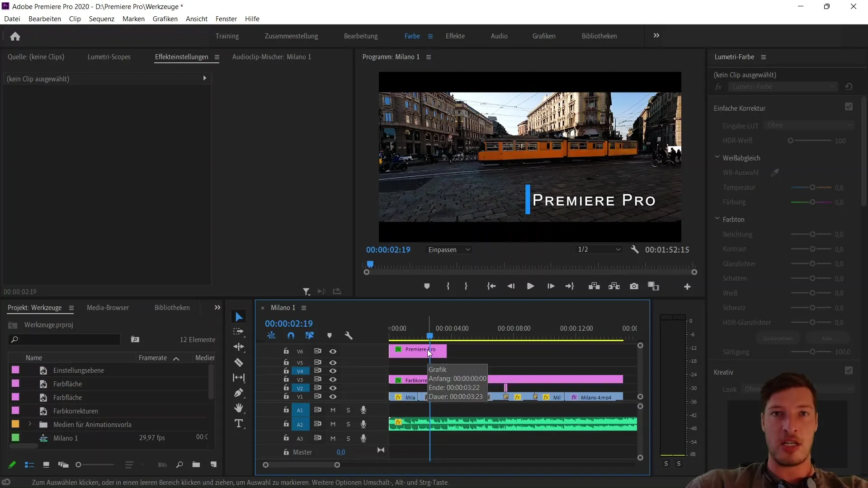Switch to the Effekte workspace
Screen dimensions: 868x488
pyautogui.click(x=455, y=36)
